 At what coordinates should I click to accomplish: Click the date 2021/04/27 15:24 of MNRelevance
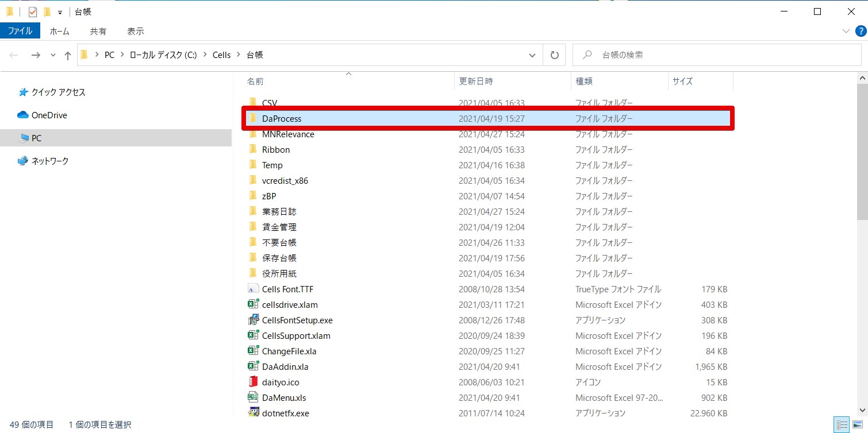491,134
